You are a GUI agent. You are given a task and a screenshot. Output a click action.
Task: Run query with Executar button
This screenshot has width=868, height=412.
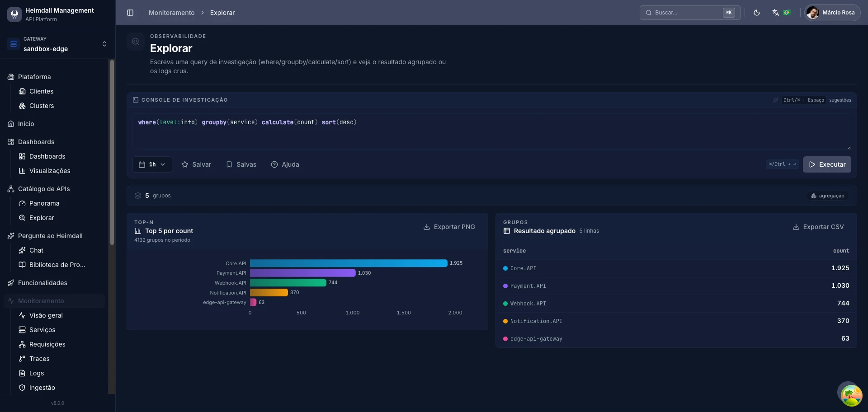pyautogui.click(x=827, y=164)
